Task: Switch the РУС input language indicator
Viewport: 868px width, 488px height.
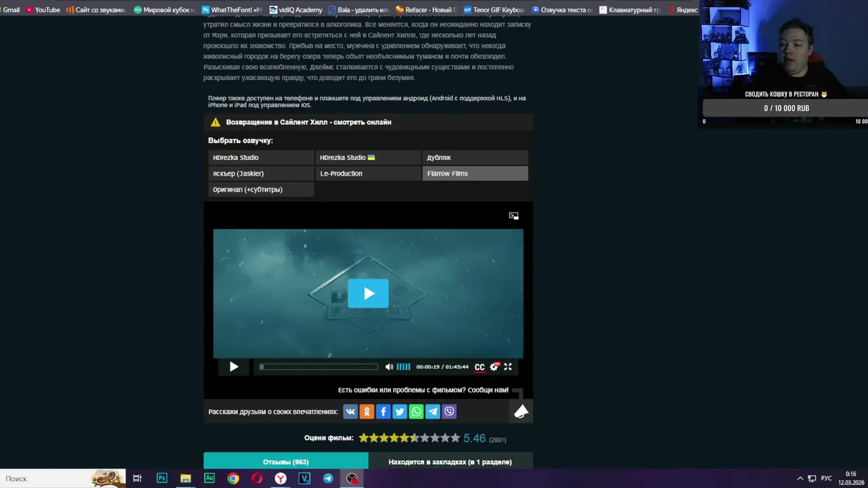Action: click(x=827, y=479)
